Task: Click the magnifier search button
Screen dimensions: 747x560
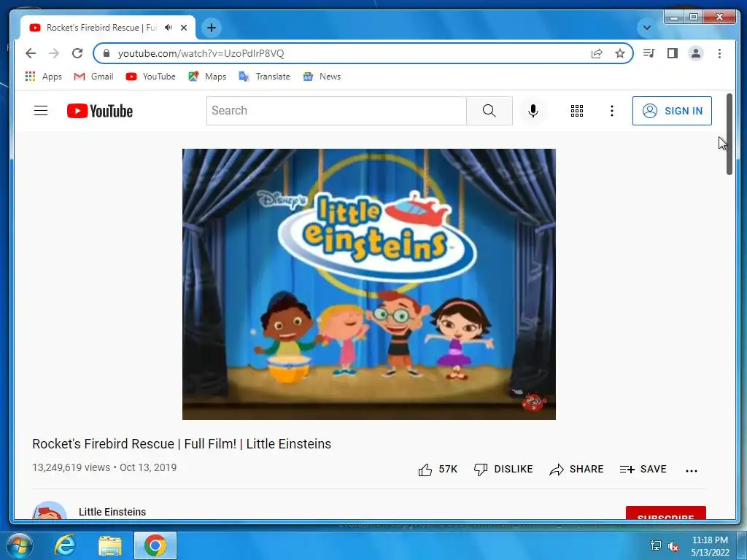Action: click(x=489, y=111)
